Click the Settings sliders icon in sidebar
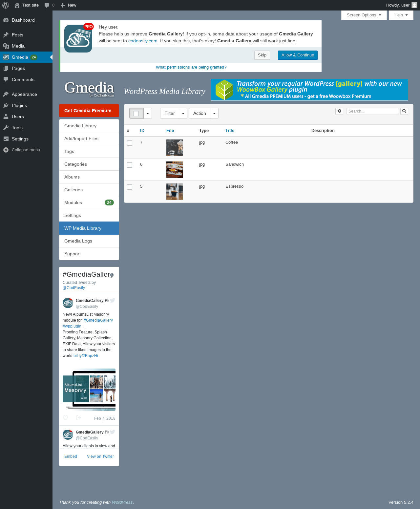The height and width of the screenshot is (509, 420). [6, 139]
